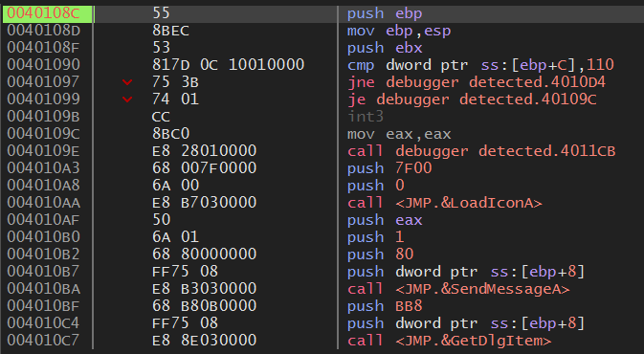Click the 'push ebp' instruction
Image resolution: width=644 pixels, height=354 pixels.
[x=385, y=13]
